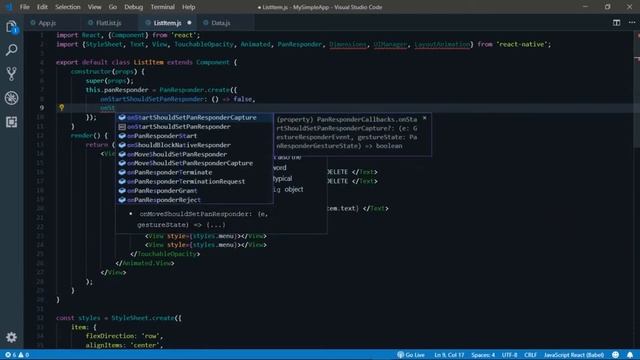Open the Explorer view in activity bar

click(x=11, y=27)
